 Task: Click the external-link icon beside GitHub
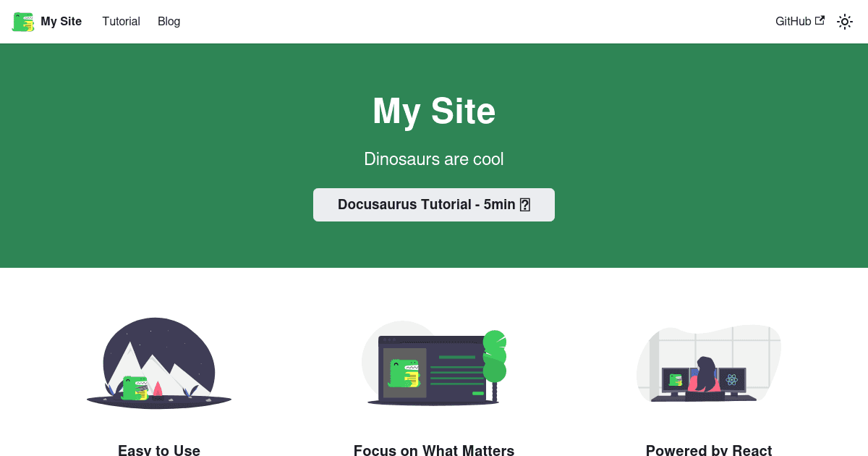click(820, 21)
